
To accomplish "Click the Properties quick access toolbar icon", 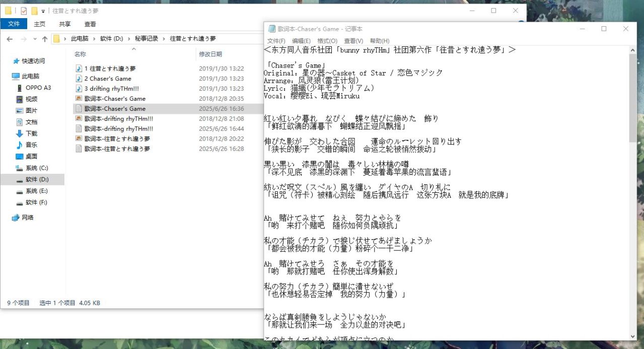I will pyautogui.click(x=24, y=11).
